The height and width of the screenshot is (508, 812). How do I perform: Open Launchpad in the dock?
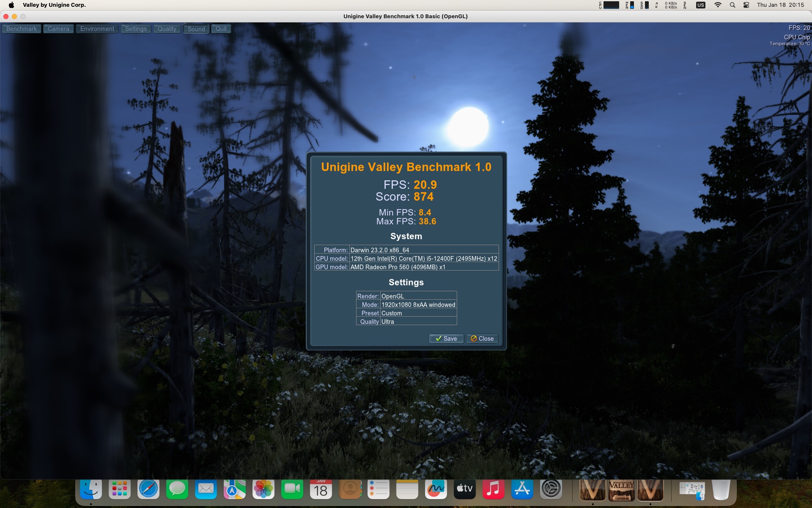point(120,489)
